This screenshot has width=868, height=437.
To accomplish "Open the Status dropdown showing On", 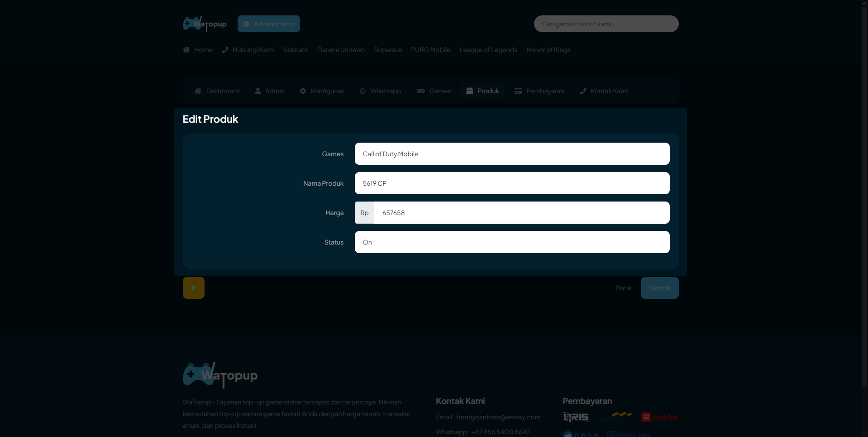I will click(x=512, y=242).
